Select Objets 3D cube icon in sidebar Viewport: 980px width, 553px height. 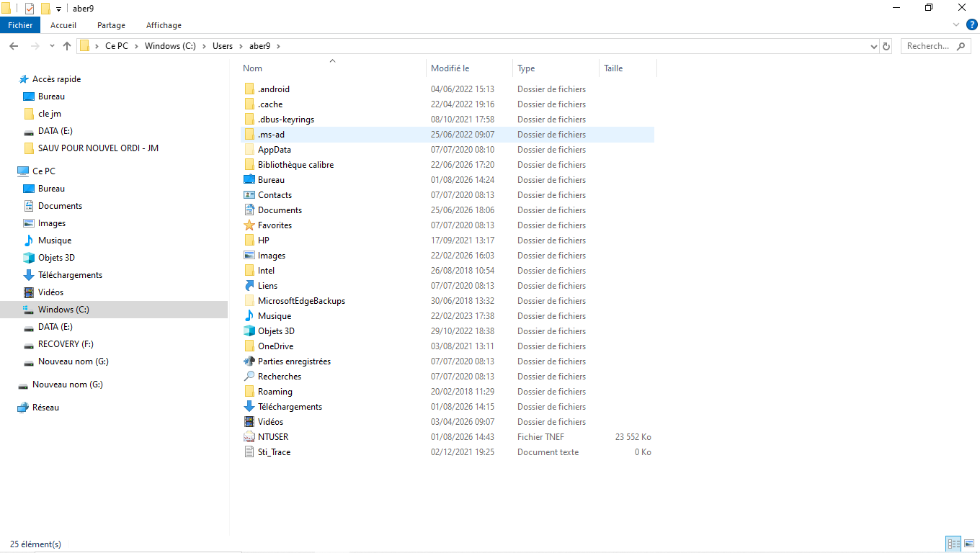(x=29, y=258)
